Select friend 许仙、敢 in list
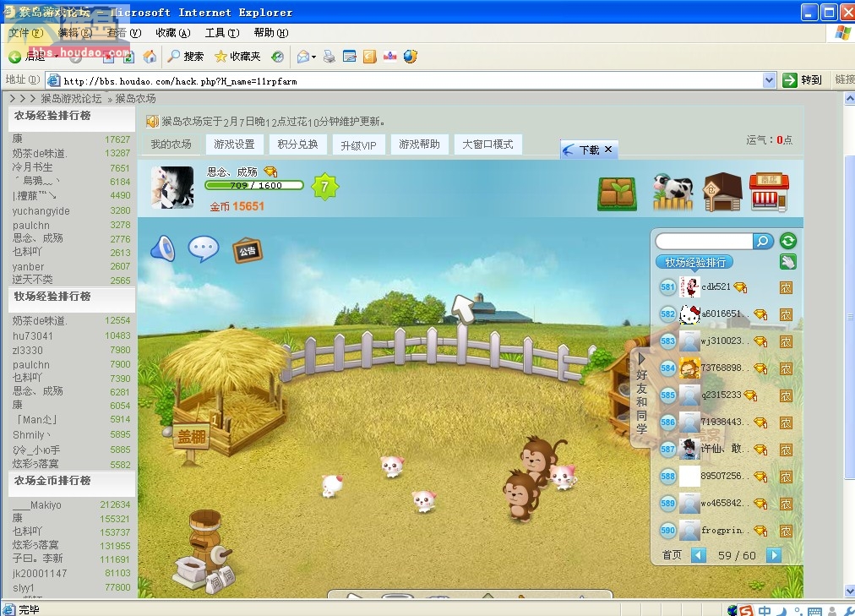The height and width of the screenshot is (616, 855). (725, 450)
